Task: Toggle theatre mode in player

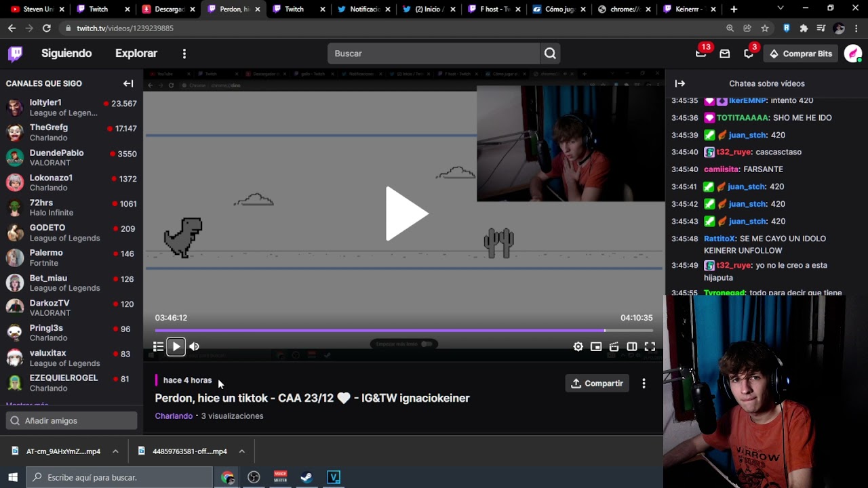Action: (632, 346)
